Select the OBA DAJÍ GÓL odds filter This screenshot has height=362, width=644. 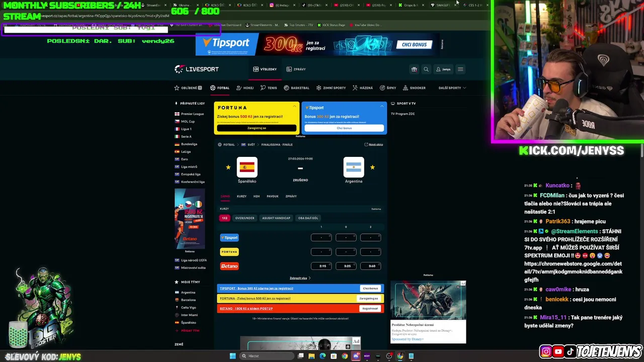(308, 218)
